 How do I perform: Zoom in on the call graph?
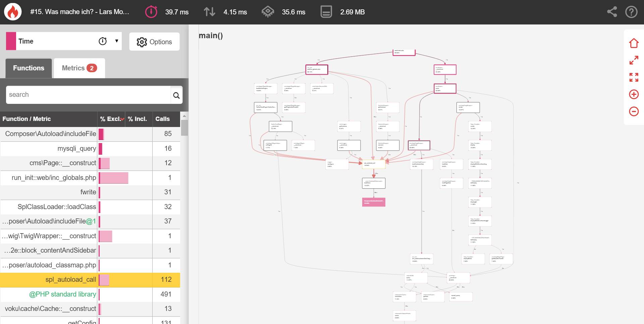pyautogui.click(x=634, y=94)
